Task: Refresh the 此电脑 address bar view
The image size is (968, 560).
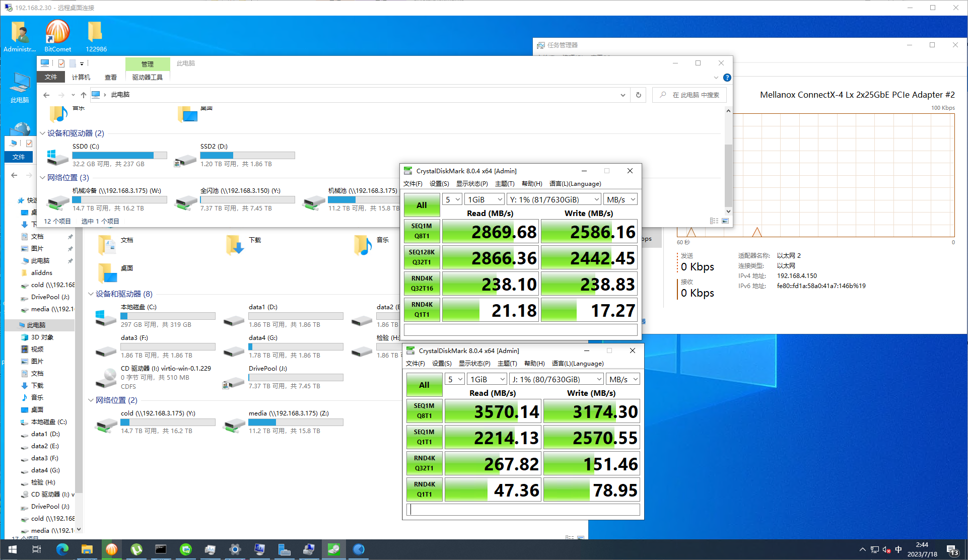Action: click(x=639, y=95)
